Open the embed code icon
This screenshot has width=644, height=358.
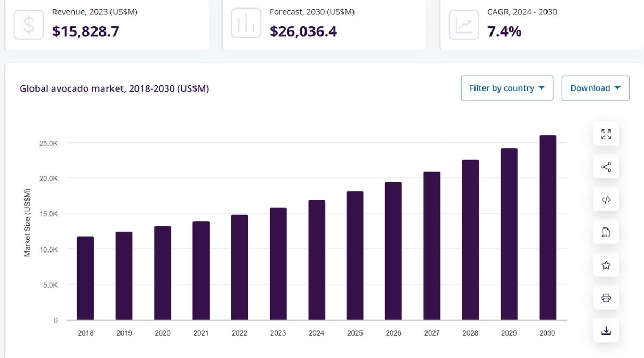pos(606,200)
